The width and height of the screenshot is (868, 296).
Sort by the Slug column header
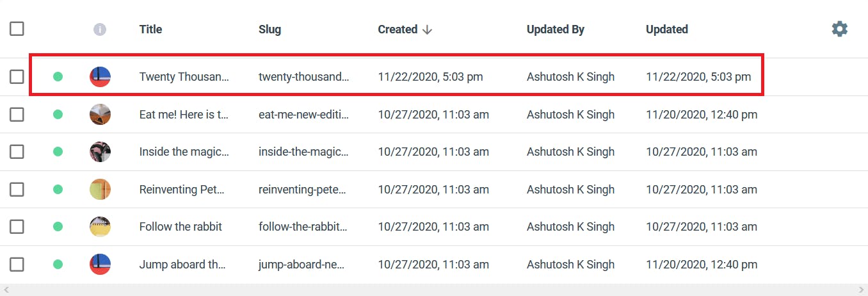tap(269, 29)
